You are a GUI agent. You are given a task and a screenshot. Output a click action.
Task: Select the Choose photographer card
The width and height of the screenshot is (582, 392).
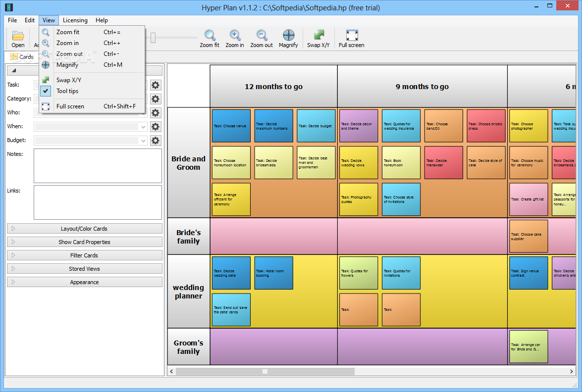pos(529,126)
